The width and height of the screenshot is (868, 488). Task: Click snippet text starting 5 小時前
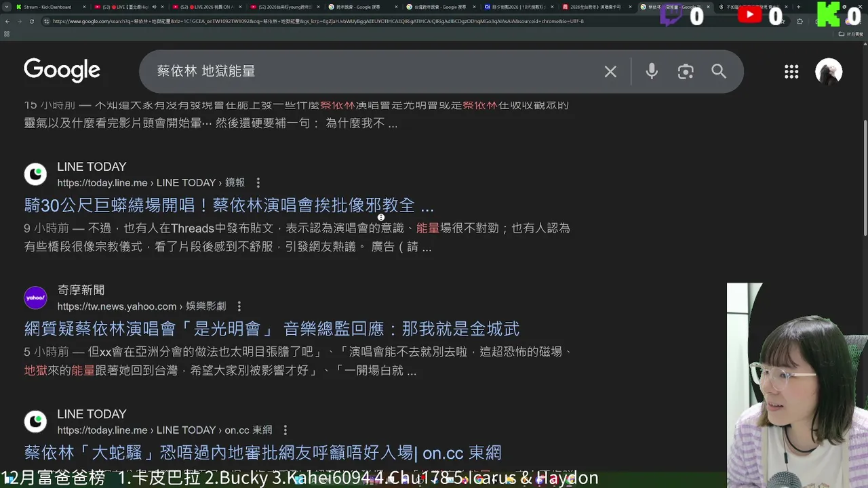pos(299,361)
